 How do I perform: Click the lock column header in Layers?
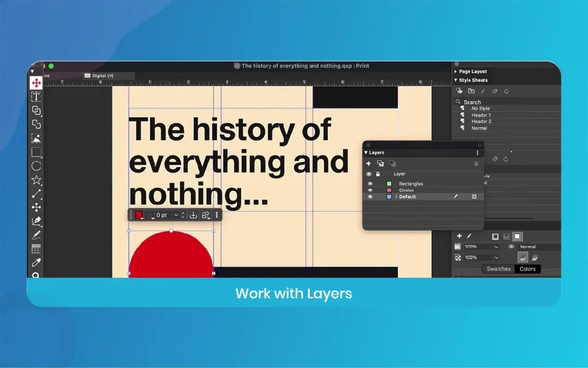click(378, 174)
